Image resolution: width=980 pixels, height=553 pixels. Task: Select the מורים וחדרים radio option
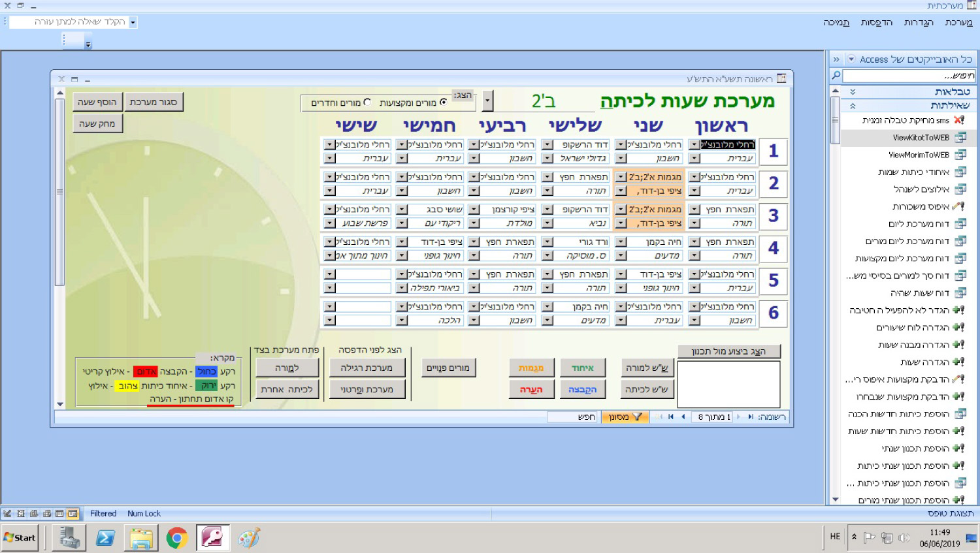367,103
